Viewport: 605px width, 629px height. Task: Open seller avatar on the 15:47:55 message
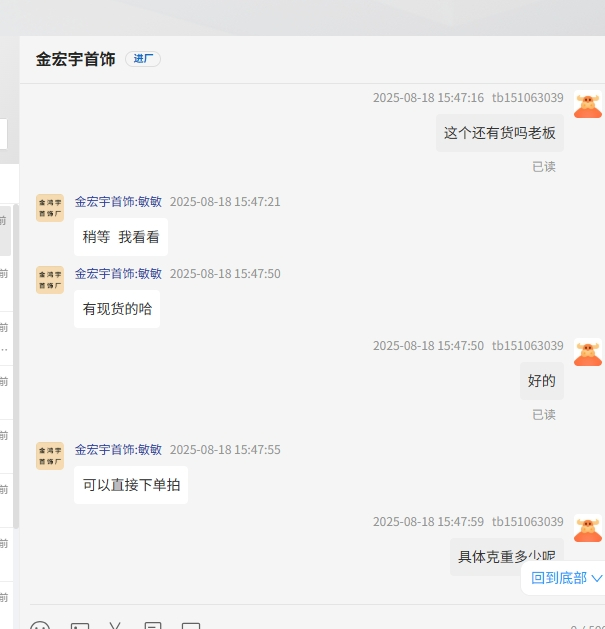50,456
